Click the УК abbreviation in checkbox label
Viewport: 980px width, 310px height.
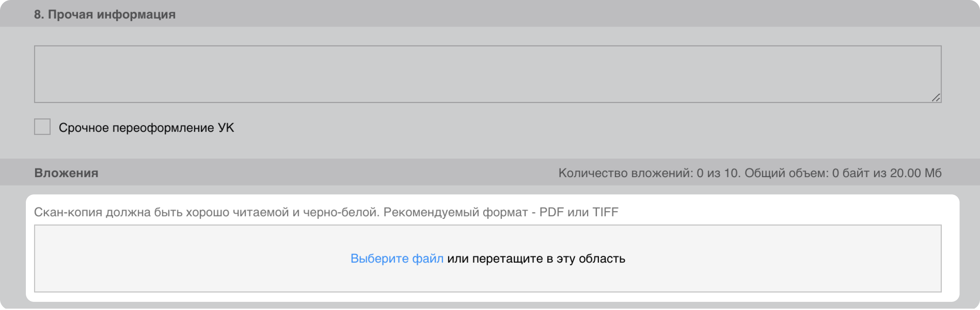(x=226, y=128)
